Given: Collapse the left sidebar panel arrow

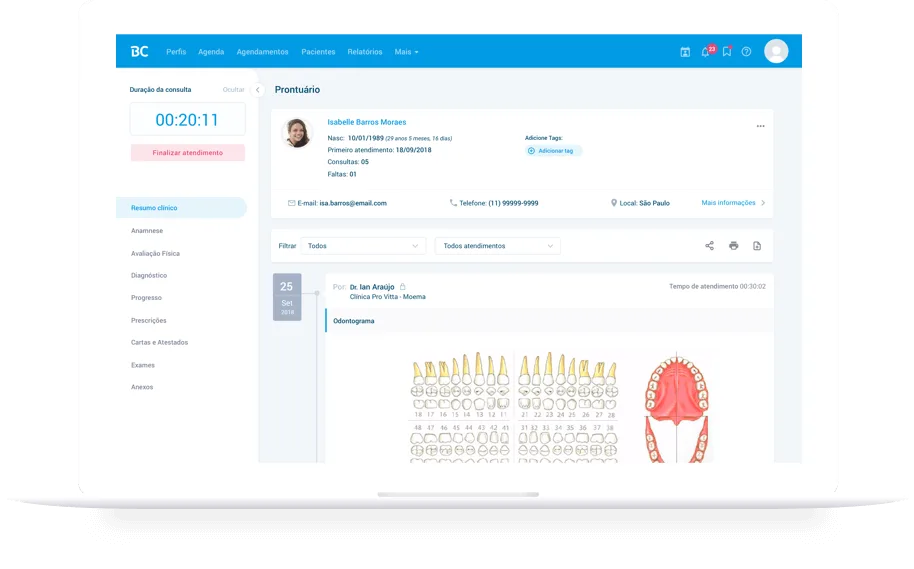Looking at the screenshot, I should coord(257,90).
